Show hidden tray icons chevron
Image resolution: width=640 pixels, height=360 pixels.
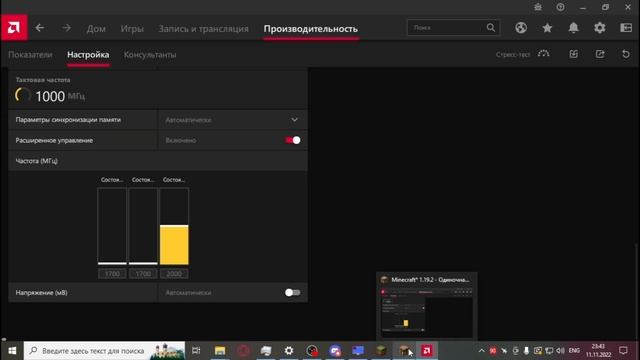pos(481,351)
